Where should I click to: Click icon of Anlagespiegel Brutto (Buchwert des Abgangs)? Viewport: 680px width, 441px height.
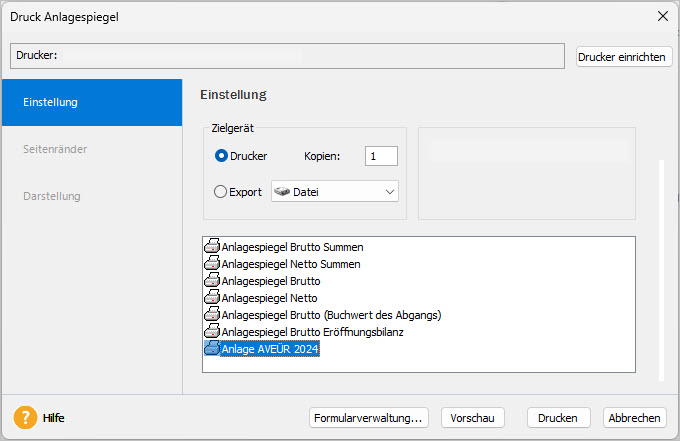pyautogui.click(x=212, y=315)
